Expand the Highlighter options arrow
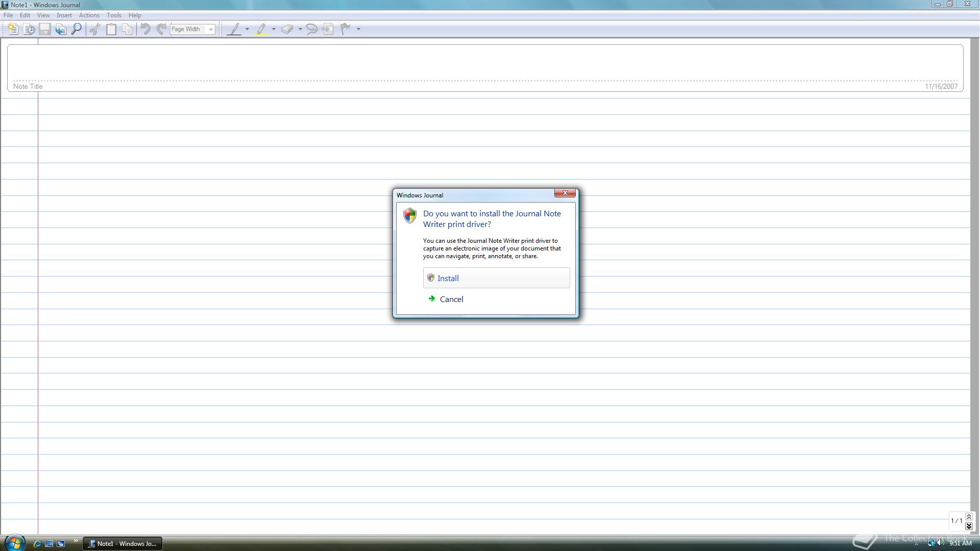Image resolution: width=980 pixels, height=551 pixels. pos(274,29)
